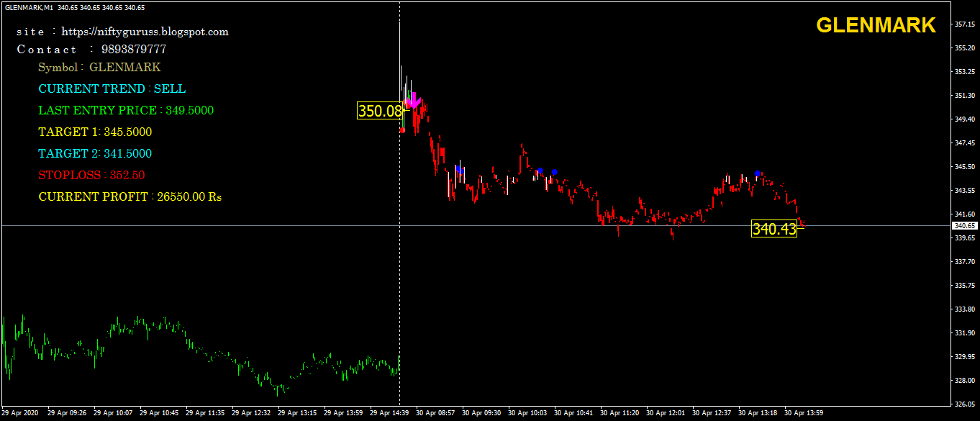The image size is (980, 421).
Task: Click 353.25 on the price axis
Action: point(964,72)
